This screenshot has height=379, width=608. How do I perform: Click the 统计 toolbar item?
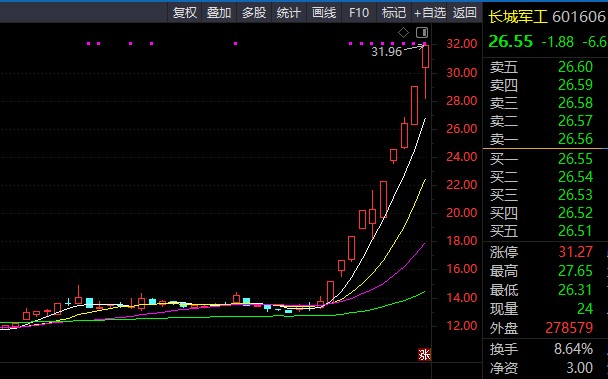288,13
